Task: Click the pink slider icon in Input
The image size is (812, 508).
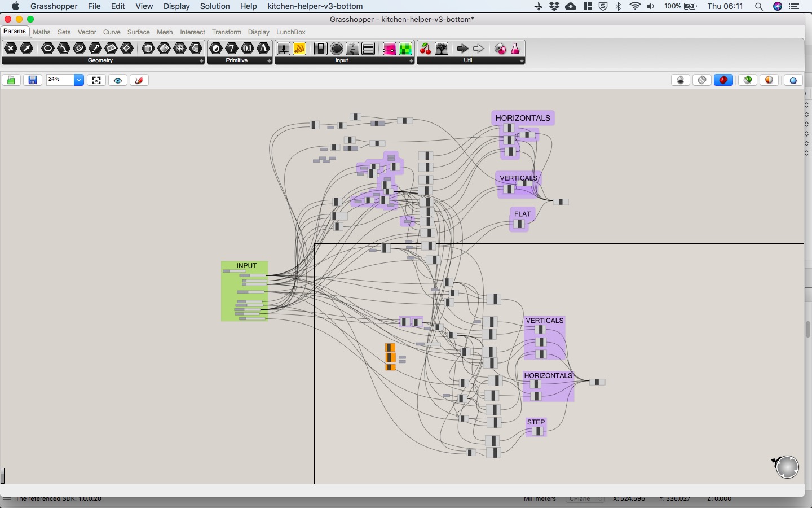Action: coord(390,49)
